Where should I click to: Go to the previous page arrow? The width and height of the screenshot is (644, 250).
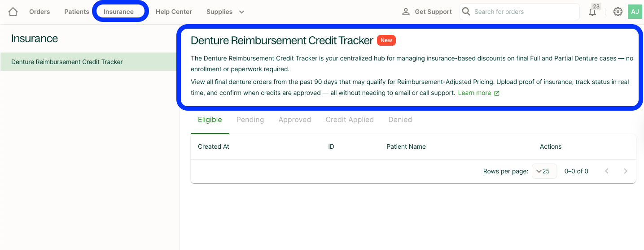pyautogui.click(x=607, y=171)
